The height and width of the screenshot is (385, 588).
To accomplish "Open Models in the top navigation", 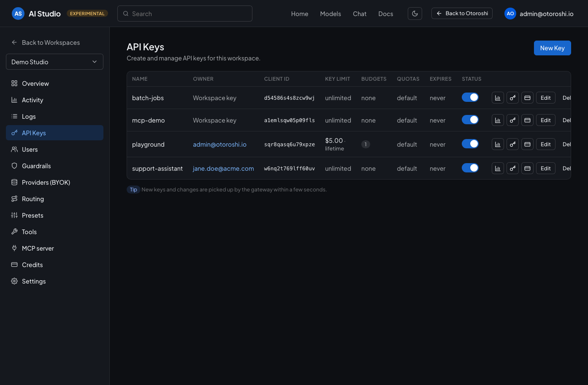I will coord(331,14).
